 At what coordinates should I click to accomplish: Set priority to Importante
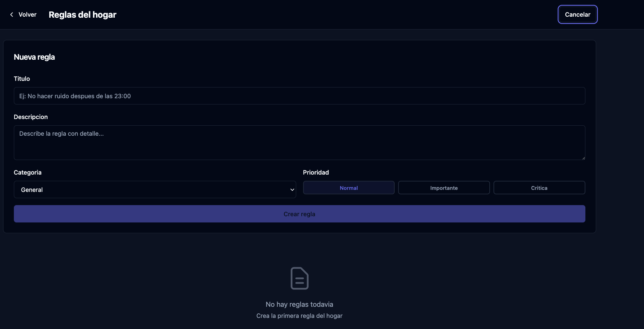(x=444, y=188)
